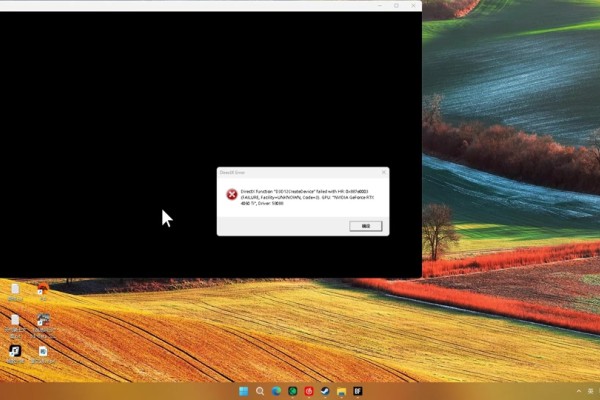Open the red NetEase Music taskbar icon

pos(309,391)
